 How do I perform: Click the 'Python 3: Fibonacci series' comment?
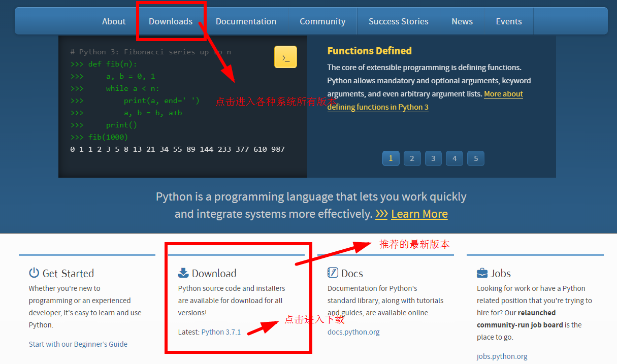[x=151, y=52]
